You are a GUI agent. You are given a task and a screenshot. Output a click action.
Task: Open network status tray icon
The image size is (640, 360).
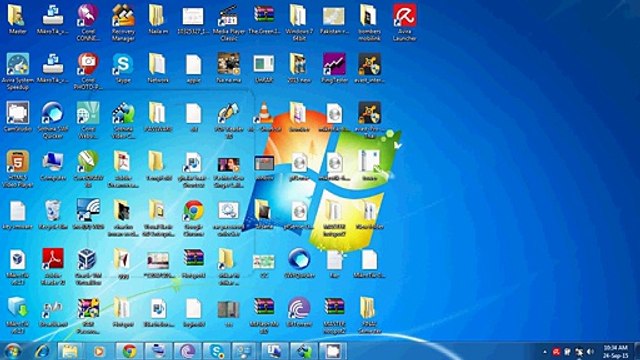click(x=579, y=351)
